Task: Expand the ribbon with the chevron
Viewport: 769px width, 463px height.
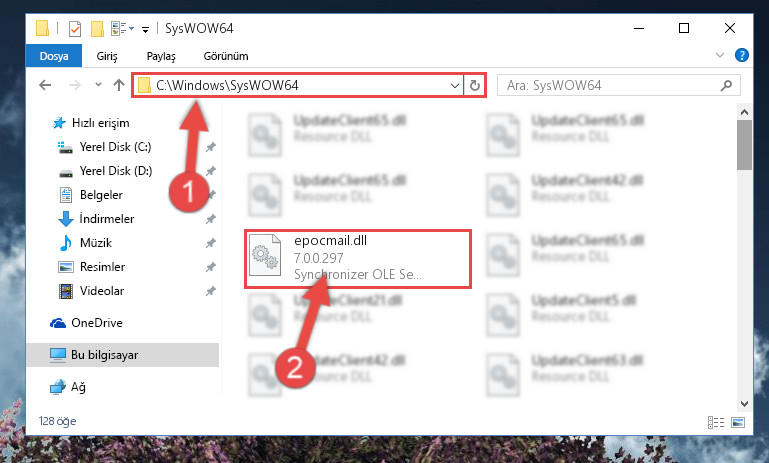Action: [719, 55]
